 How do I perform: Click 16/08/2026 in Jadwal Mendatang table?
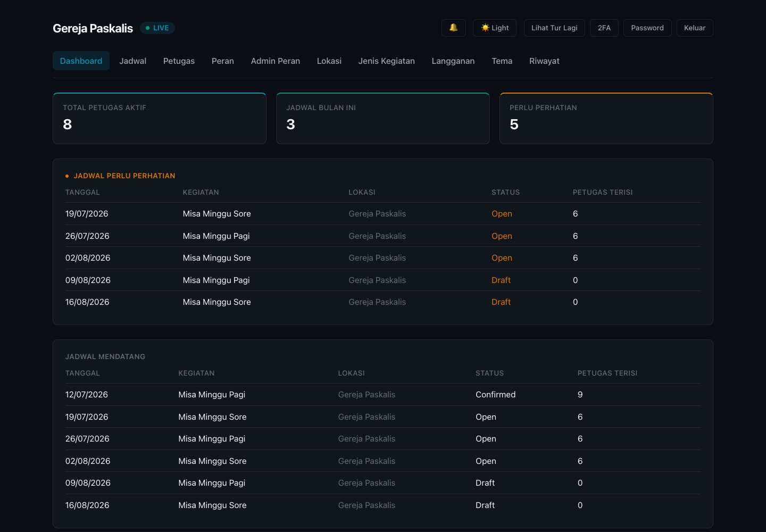[x=87, y=505]
